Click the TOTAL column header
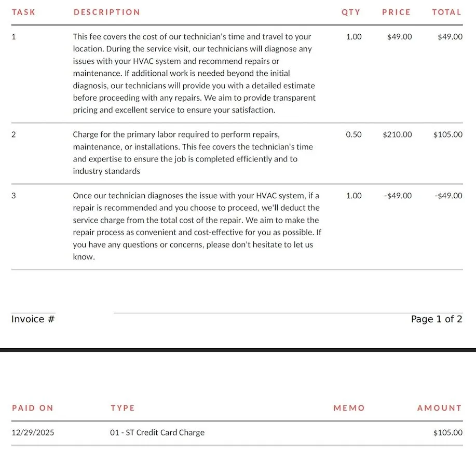This screenshot has height=450, width=476. [x=446, y=12]
